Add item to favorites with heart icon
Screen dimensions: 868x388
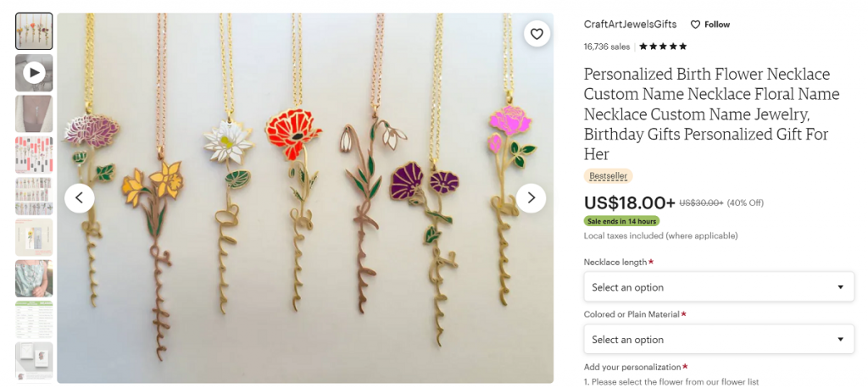click(x=537, y=34)
